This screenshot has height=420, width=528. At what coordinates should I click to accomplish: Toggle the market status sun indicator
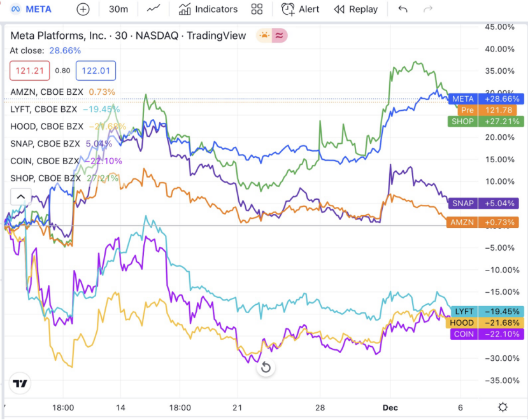click(x=264, y=36)
